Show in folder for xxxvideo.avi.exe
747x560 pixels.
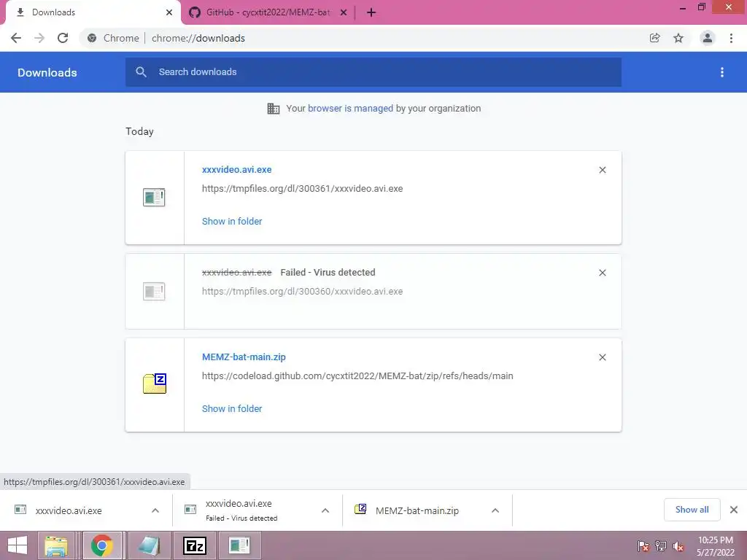(x=232, y=221)
